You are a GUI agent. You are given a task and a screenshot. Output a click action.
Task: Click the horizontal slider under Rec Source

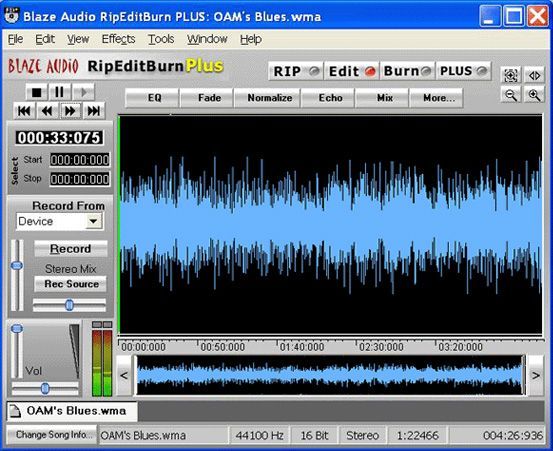tap(69, 305)
